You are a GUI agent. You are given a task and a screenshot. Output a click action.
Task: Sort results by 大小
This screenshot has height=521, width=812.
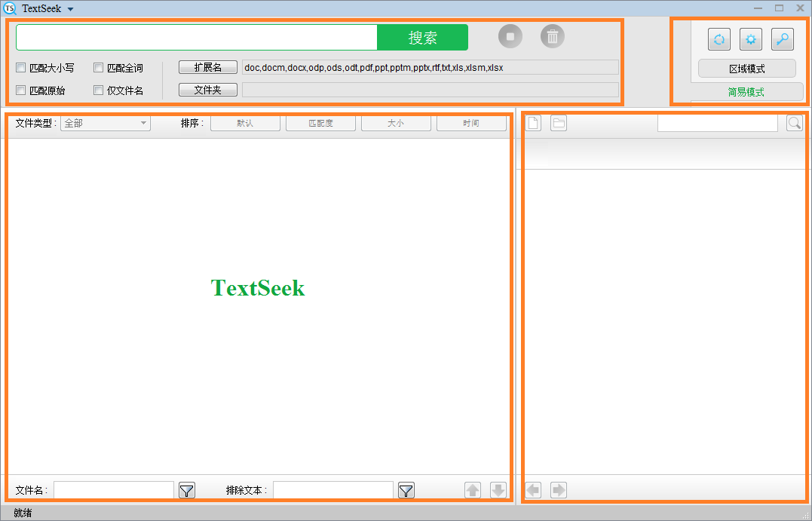click(x=396, y=123)
